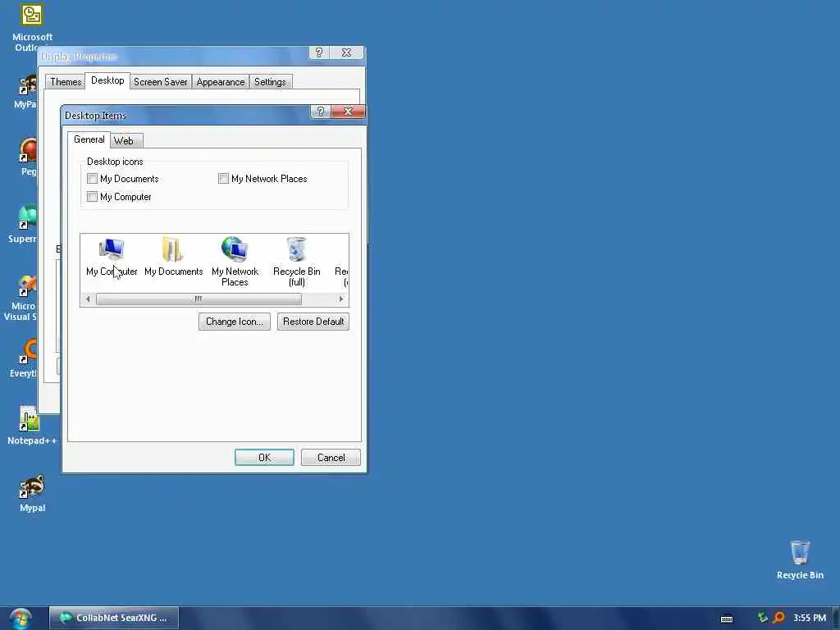
Task: Confirm with the OK button
Action: click(x=264, y=458)
